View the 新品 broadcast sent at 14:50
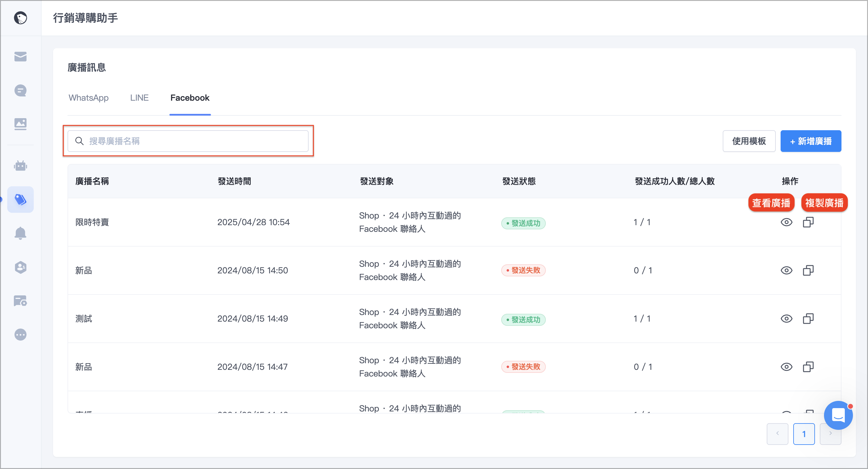The image size is (868, 469). (786, 271)
